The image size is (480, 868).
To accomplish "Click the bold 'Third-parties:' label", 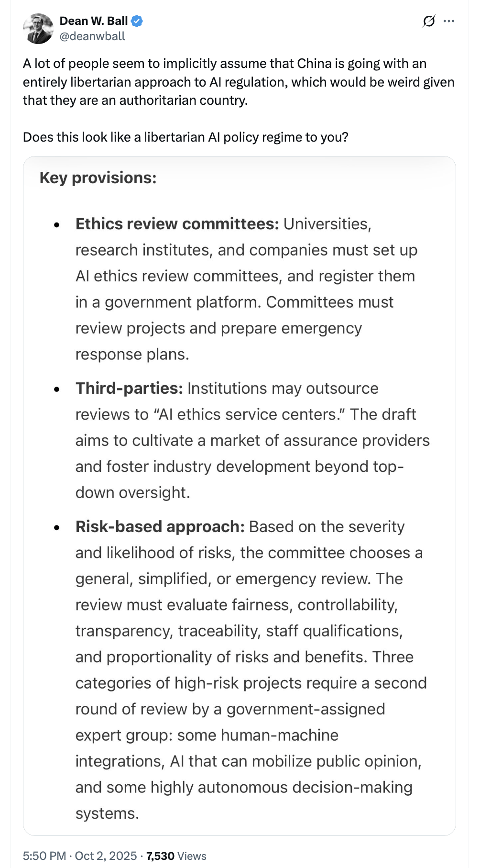I will (129, 388).
